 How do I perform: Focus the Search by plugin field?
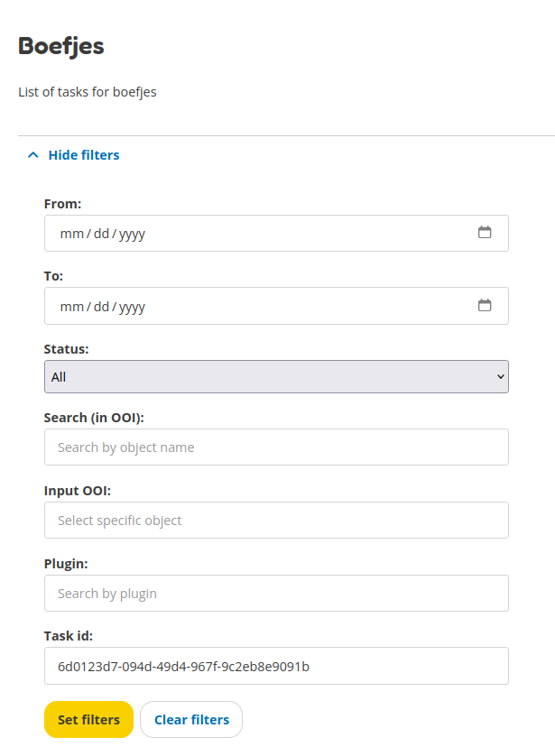pyautogui.click(x=275, y=594)
